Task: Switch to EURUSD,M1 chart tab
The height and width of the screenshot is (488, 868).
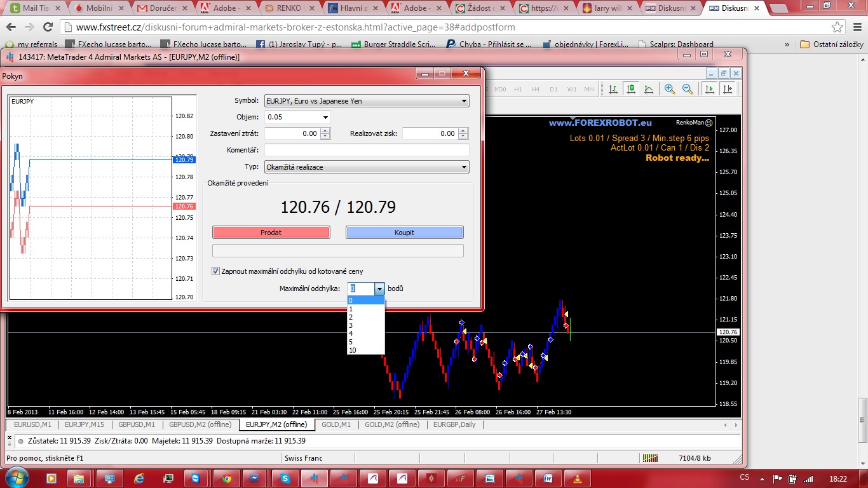Action: (32, 424)
